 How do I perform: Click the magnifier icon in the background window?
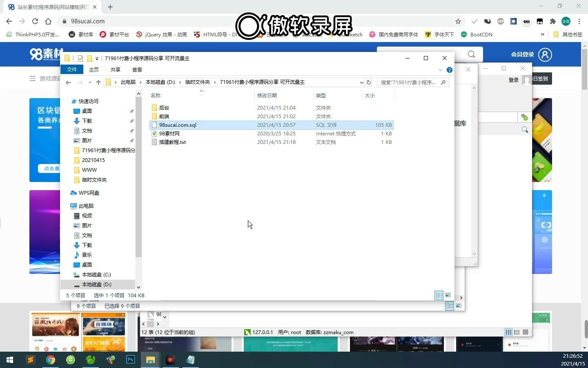pyautogui.click(x=525, y=130)
